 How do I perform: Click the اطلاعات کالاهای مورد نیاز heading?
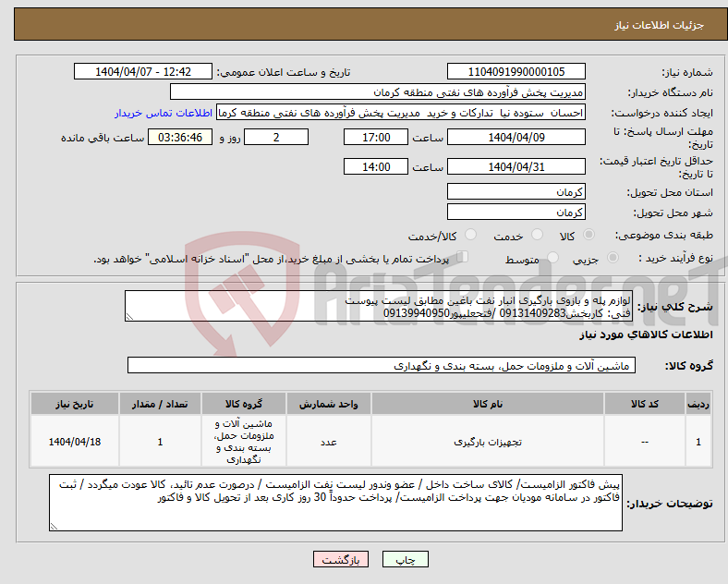tap(646, 335)
